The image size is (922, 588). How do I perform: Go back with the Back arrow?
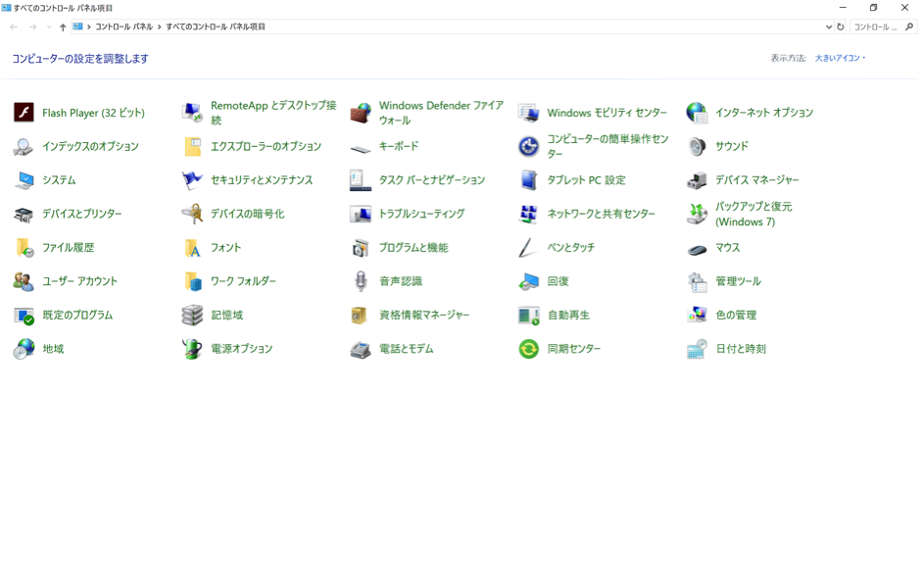tap(14, 26)
